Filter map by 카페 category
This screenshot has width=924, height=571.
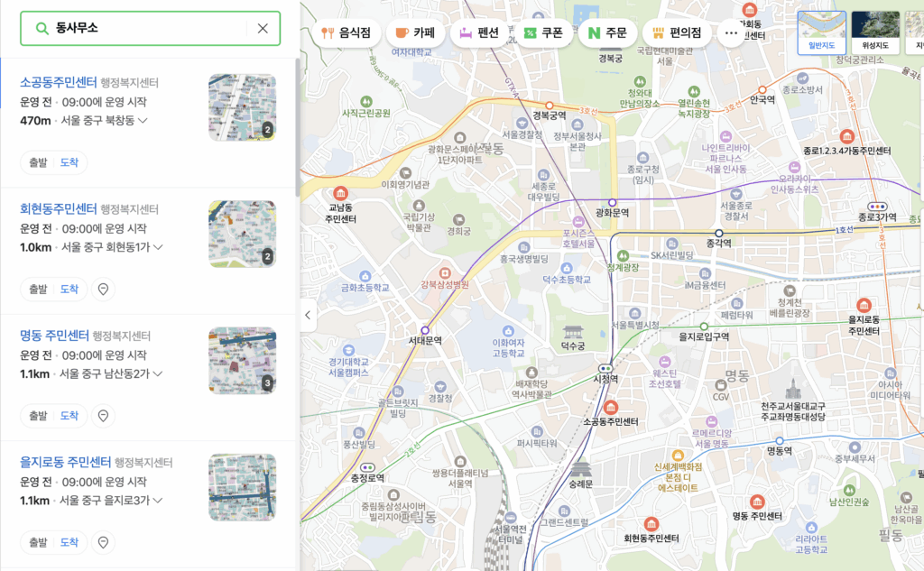415,33
